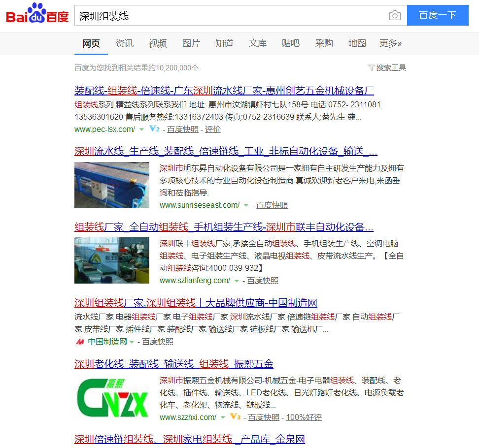479x448 pixels.
Task: Click the V3 credibility badge for szzhxi.com
Action: point(235,416)
